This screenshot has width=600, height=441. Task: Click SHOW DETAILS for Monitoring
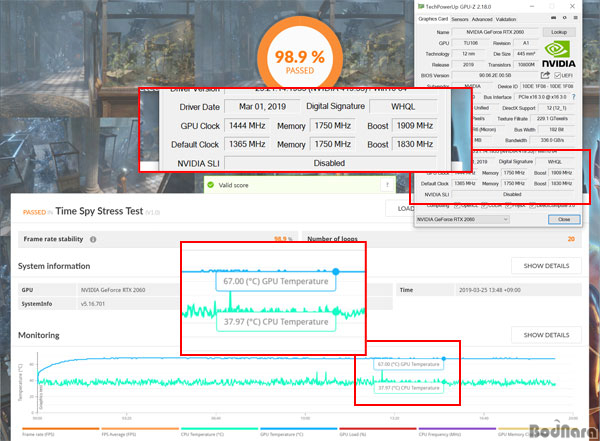pos(546,335)
